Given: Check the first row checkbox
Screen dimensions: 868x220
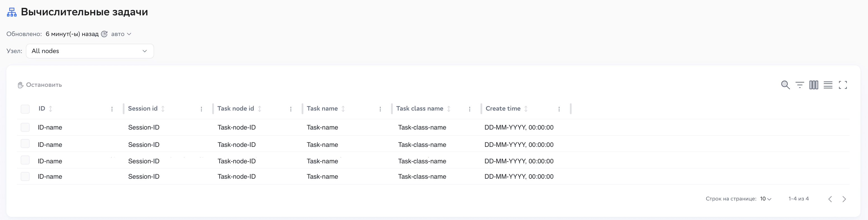Looking at the screenshot, I should point(25,127).
